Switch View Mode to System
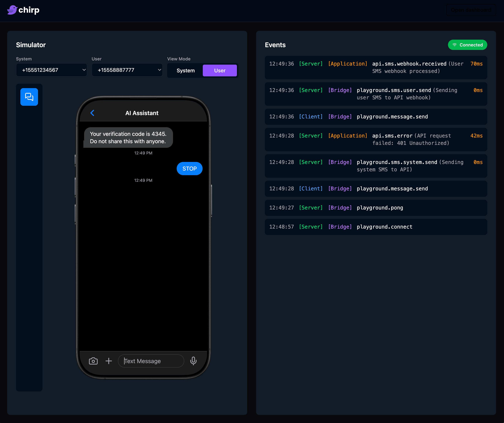 pos(186,70)
